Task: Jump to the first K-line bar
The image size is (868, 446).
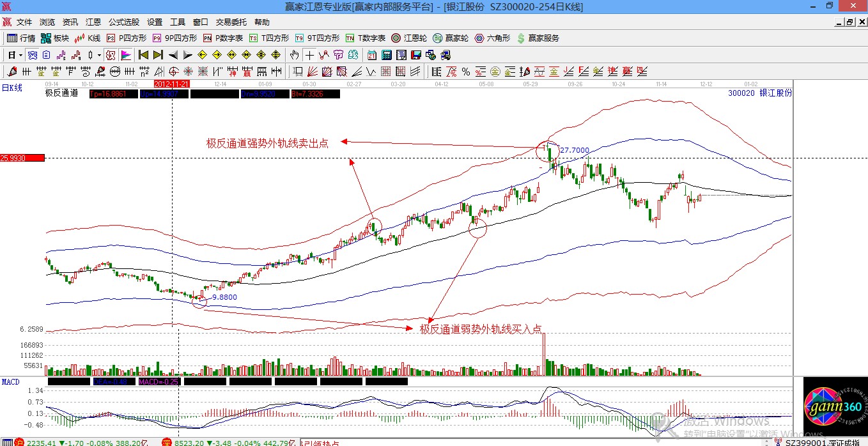Action: (144, 55)
